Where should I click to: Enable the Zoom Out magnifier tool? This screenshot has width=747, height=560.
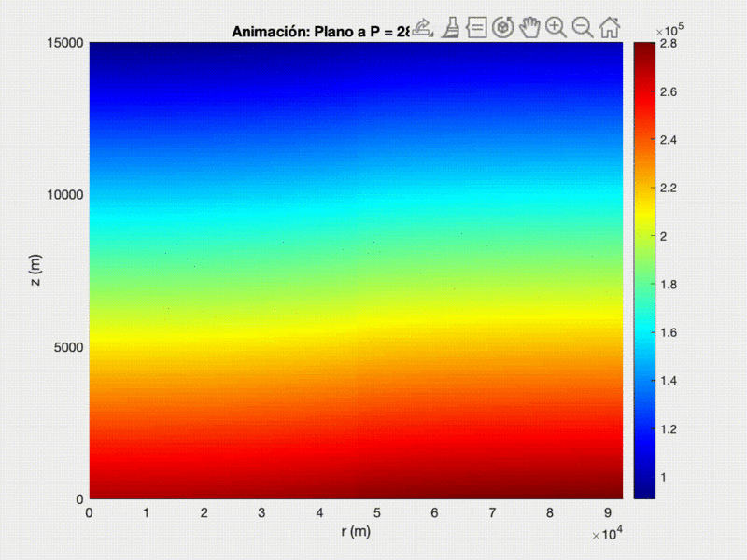(x=581, y=29)
